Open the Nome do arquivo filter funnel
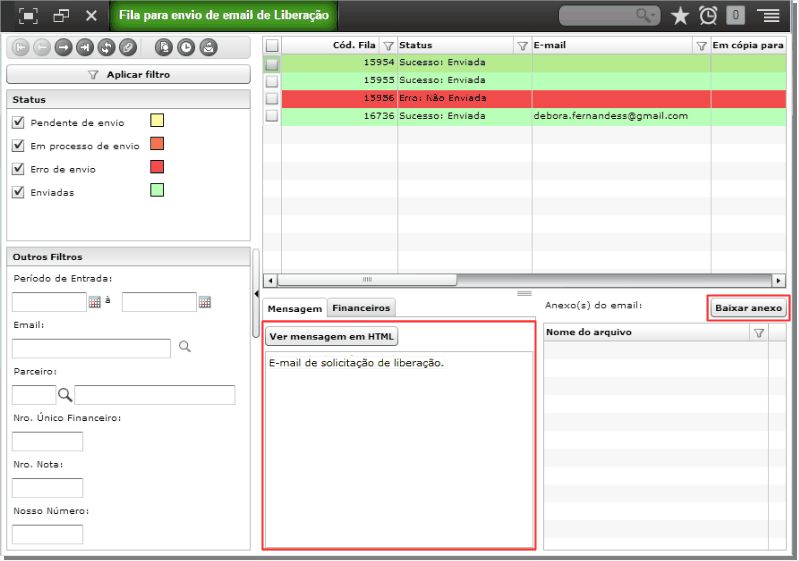The width and height of the screenshot is (799, 561). pyautogui.click(x=759, y=333)
